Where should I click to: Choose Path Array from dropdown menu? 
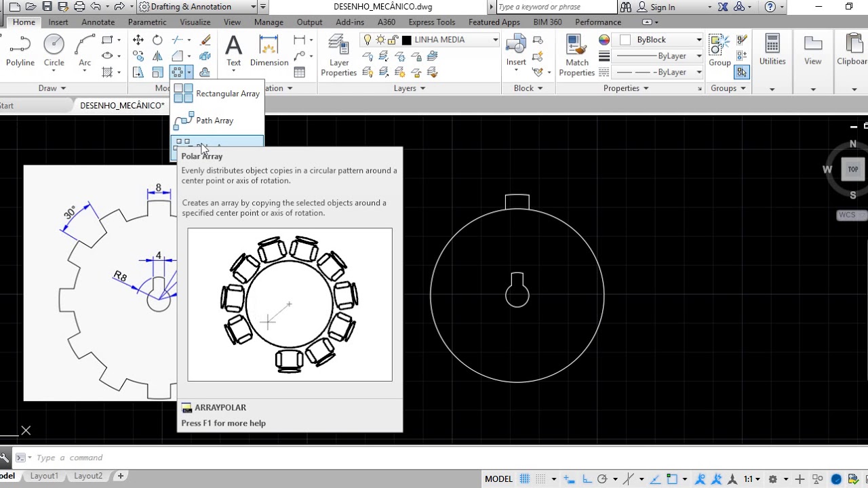click(217, 121)
